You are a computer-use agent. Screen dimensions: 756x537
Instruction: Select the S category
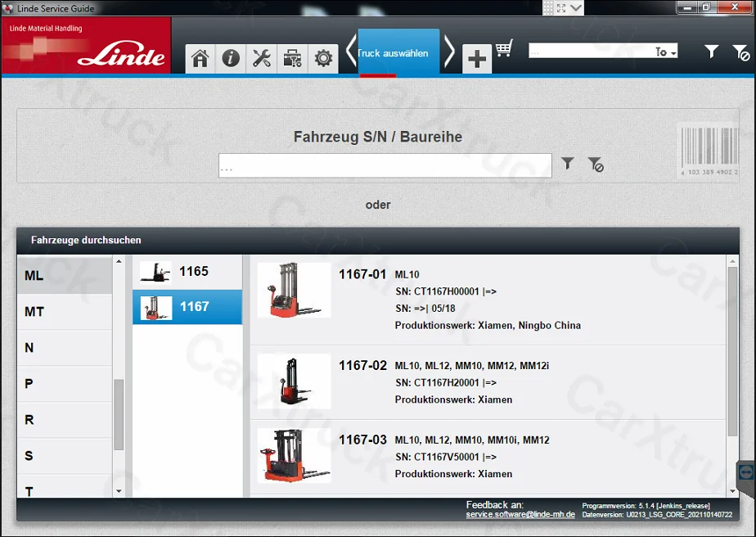point(65,455)
